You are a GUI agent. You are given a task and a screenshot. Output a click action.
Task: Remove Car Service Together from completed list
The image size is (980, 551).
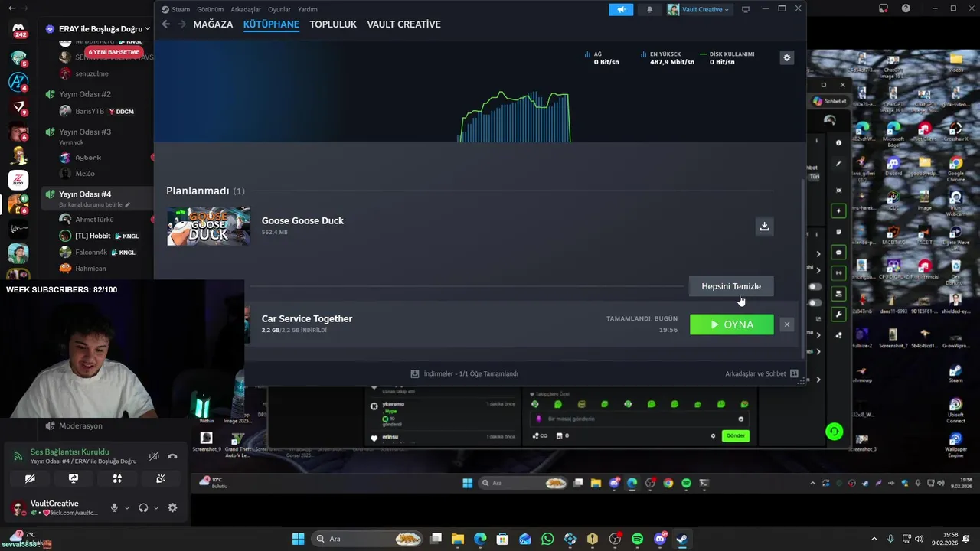pyautogui.click(x=786, y=324)
